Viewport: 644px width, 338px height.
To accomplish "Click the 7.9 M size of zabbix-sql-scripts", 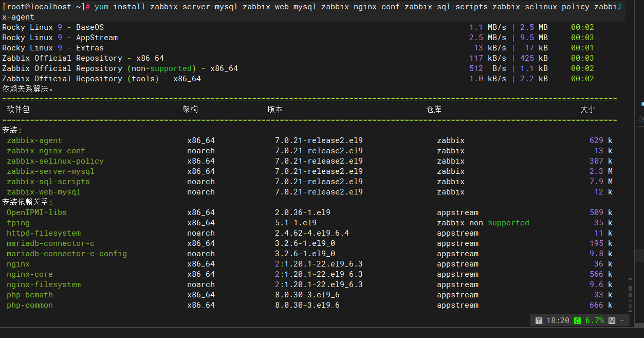I will (601, 182).
